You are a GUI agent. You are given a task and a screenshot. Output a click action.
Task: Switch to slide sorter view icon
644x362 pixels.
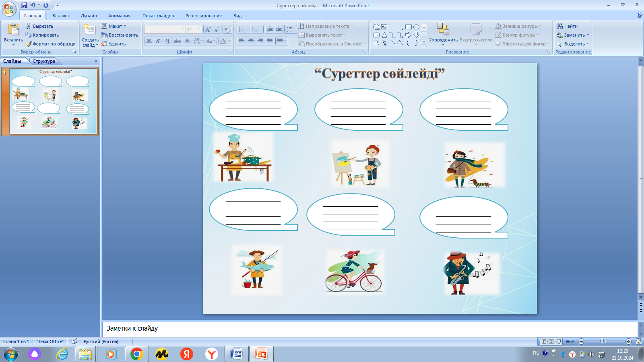pyautogui.click(x=551, y=341)
